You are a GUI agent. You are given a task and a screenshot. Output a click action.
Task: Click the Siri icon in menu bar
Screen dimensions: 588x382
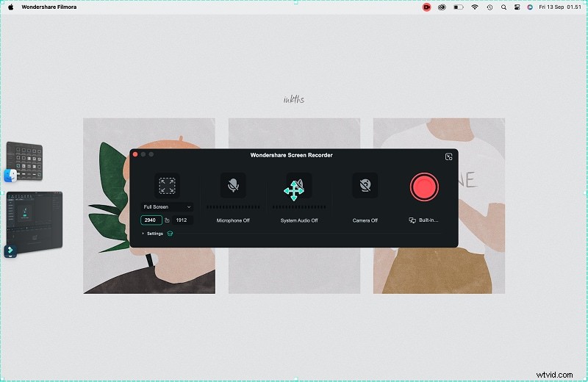[531, 7]
